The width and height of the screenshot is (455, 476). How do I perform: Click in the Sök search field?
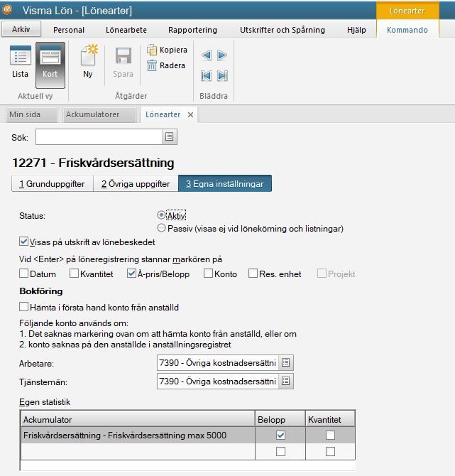99,136
